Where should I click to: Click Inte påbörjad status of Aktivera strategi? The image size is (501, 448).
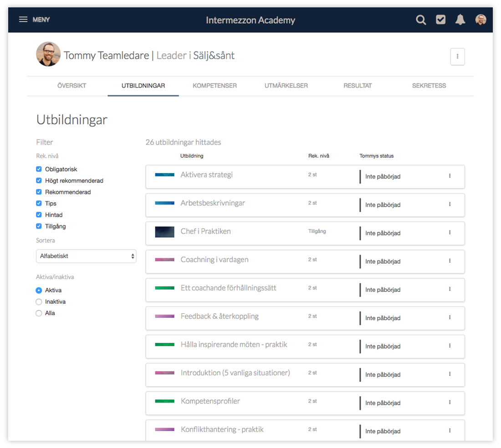(x=383, y=177)
